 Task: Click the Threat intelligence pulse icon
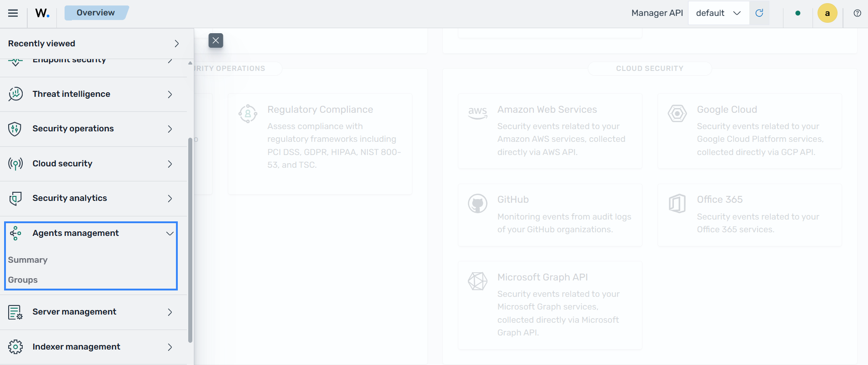[x=15, y=94]
